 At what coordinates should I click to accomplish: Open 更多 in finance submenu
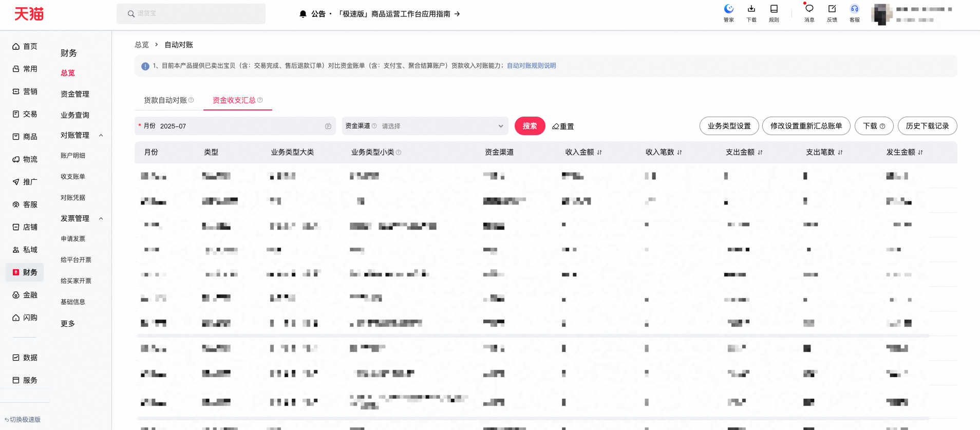point(68,324)
